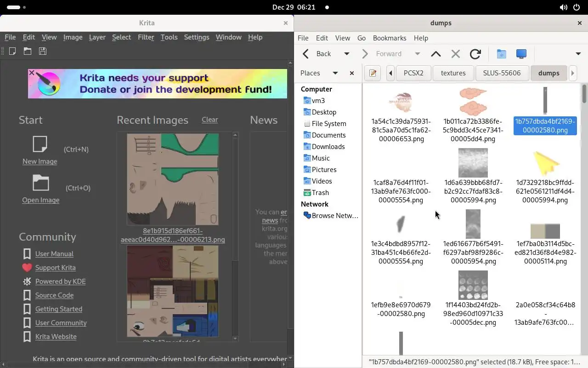Open system power menu icon
The width and height of the screenshot is (588, 368).
pos(577,7)
